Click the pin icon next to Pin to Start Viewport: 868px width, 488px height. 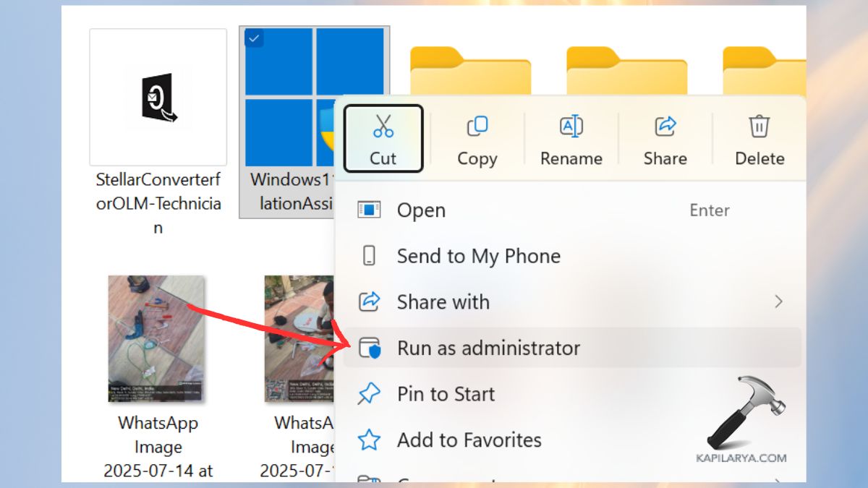(x=370, y=394)
